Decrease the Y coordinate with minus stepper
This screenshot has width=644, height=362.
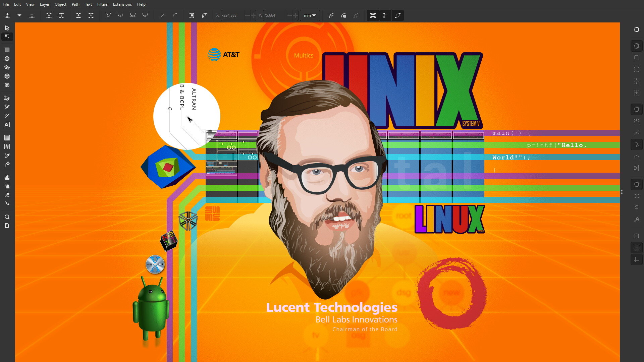(x=290, y=15)
